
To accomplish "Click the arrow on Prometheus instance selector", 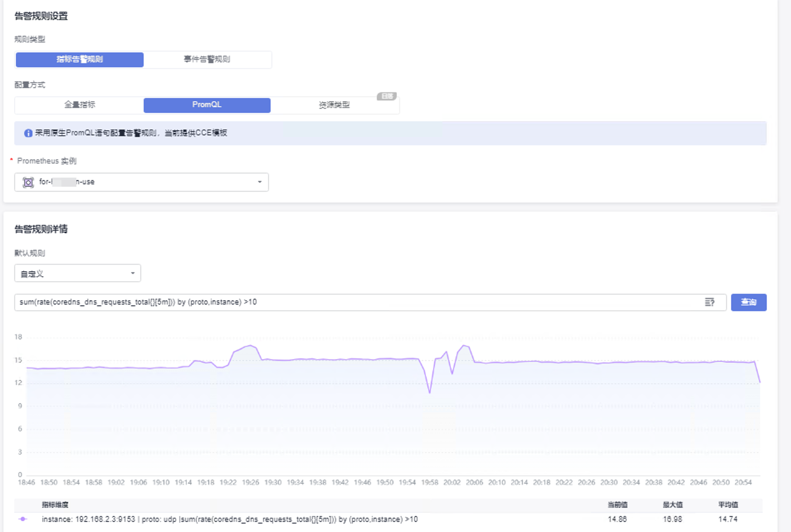I will pos(260,182).
